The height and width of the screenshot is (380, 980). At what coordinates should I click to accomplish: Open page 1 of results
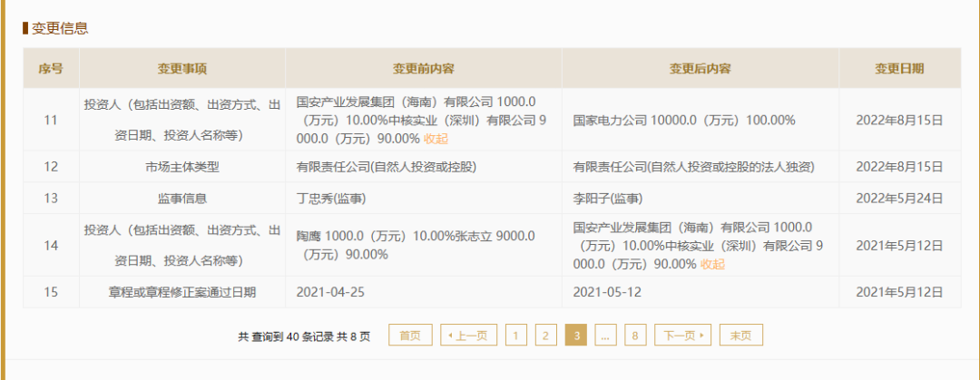click(x=515, y=336)
